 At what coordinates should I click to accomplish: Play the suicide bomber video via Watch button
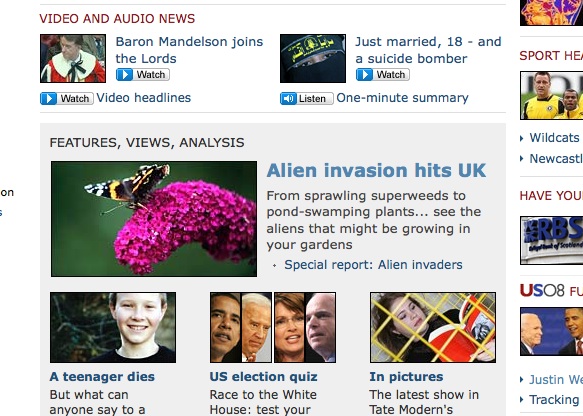(383, 75)
